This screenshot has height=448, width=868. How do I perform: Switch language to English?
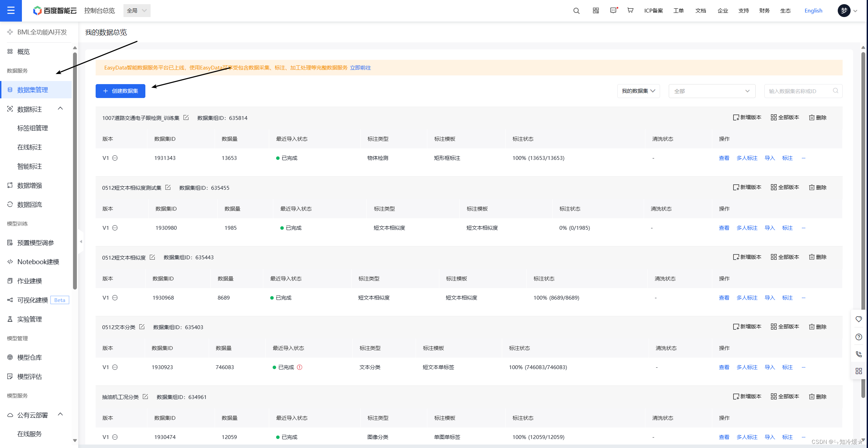(813, 11)
